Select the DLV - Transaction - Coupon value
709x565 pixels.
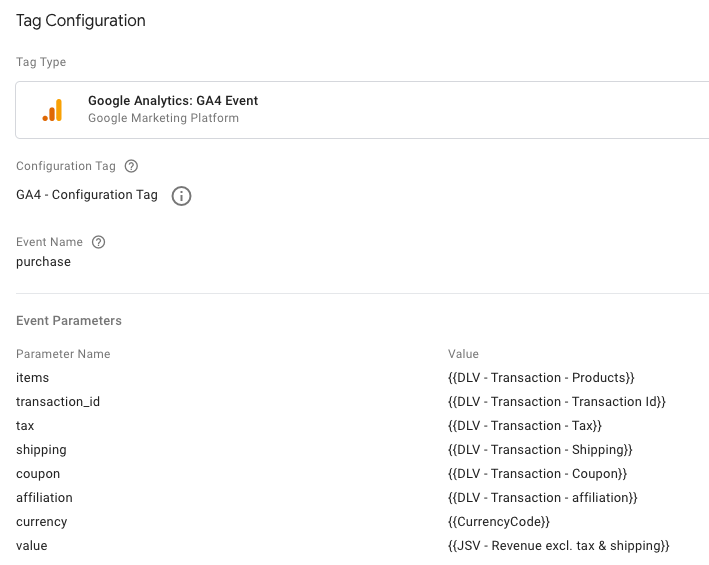(x=537, y=474)
